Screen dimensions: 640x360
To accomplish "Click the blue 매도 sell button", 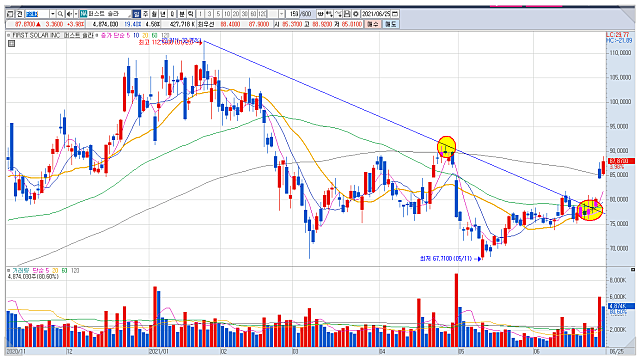I will (x=391, y=24).
